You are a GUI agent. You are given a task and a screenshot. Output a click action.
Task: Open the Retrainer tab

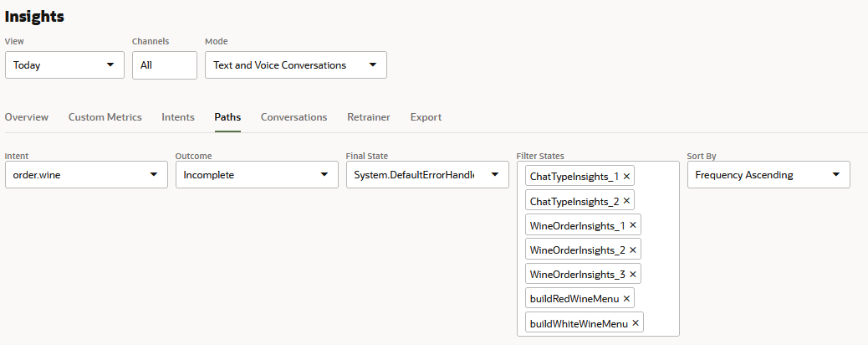[368, 117]
